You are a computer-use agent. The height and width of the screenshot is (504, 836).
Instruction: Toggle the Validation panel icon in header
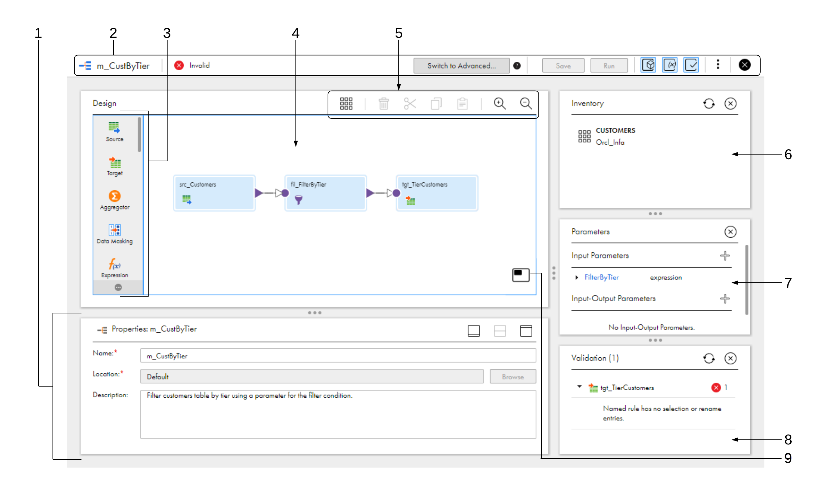tap(691, 65)
